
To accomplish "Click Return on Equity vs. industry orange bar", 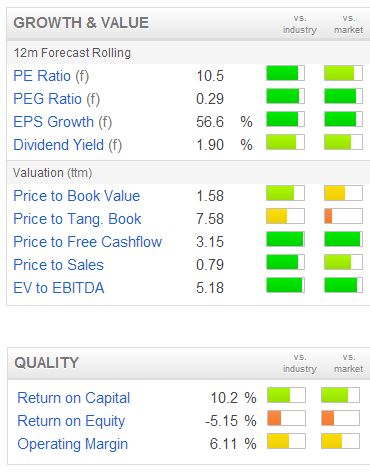I will [x=286, y=418].
